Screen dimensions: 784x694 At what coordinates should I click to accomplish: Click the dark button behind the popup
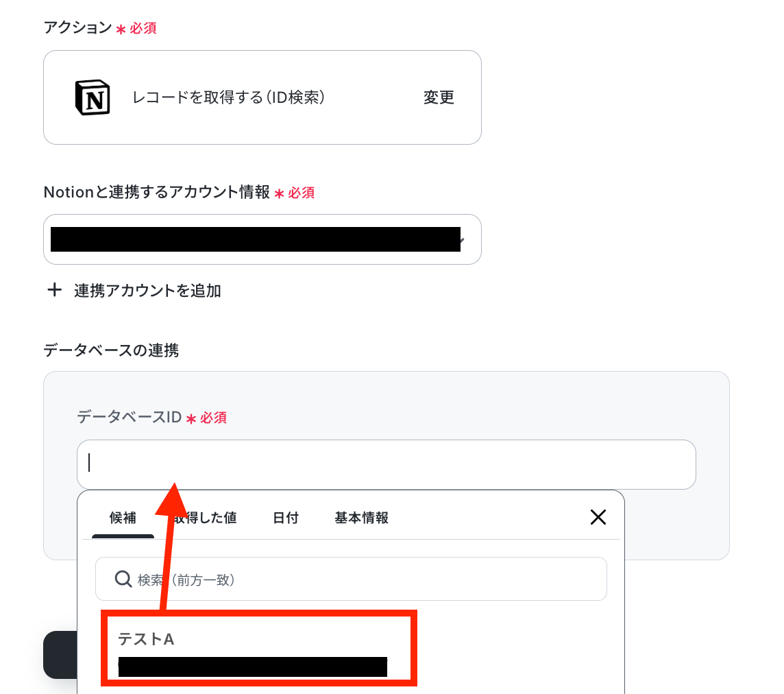[x=60, y=655]
